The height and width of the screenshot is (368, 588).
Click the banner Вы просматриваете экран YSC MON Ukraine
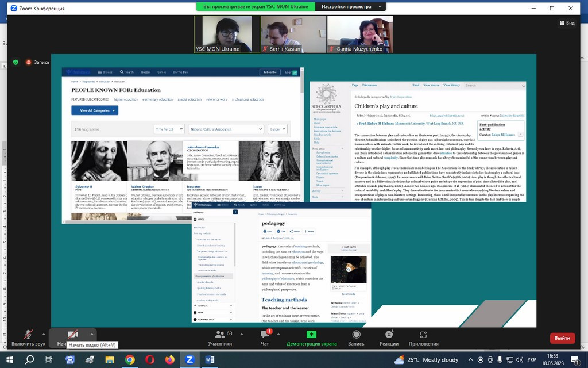[256, 7]
